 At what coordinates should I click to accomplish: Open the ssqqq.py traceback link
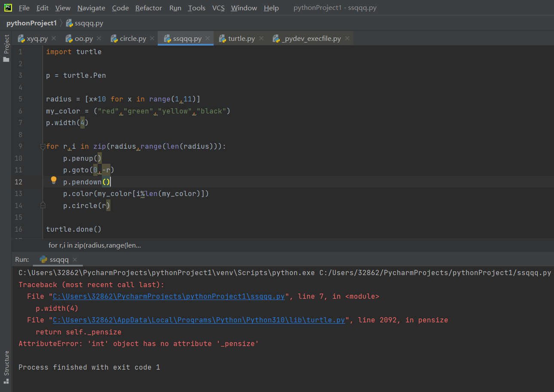click(x=168, y=297)
